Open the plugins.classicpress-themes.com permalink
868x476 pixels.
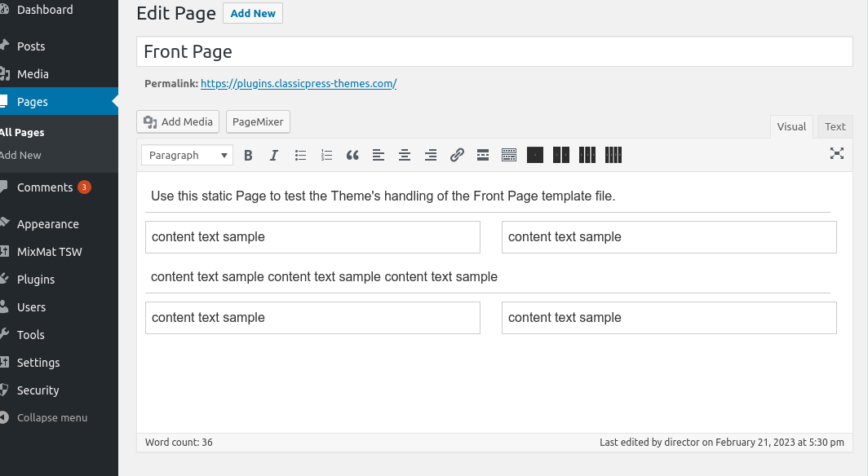click(299, 83)
